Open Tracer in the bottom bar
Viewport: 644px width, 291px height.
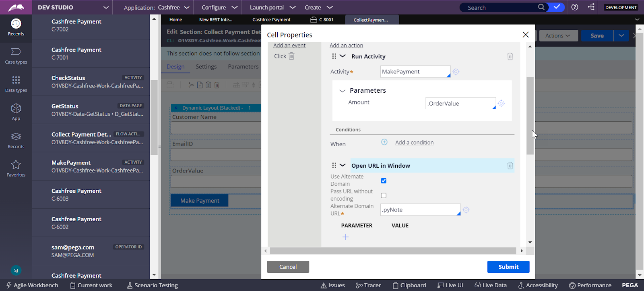(x=368, y=285)
